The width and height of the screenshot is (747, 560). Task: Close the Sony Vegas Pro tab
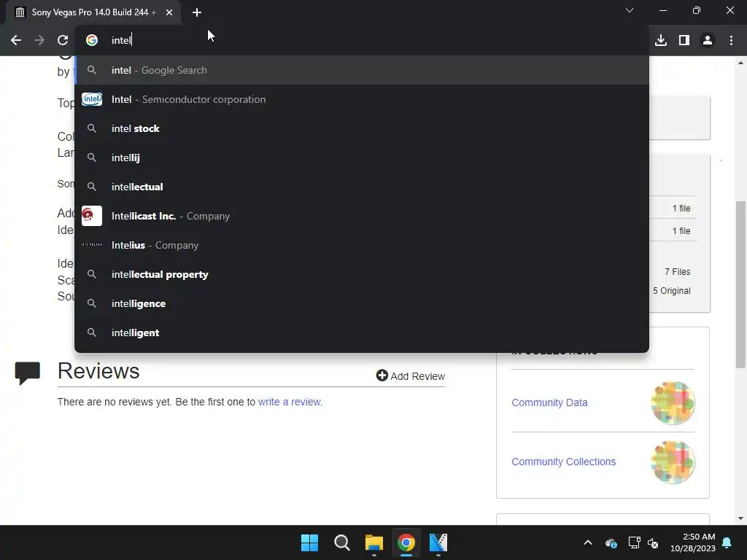point(169,12)
